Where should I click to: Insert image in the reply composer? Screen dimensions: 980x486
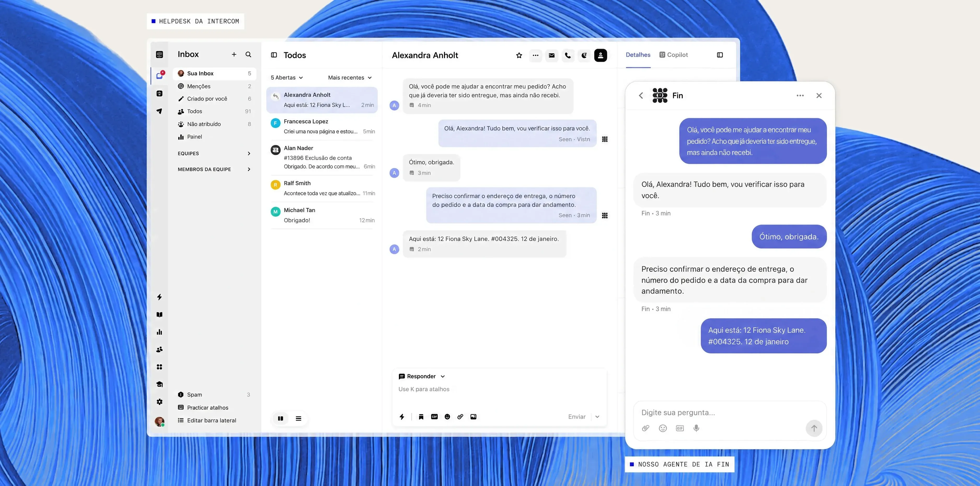pos(473,417)
